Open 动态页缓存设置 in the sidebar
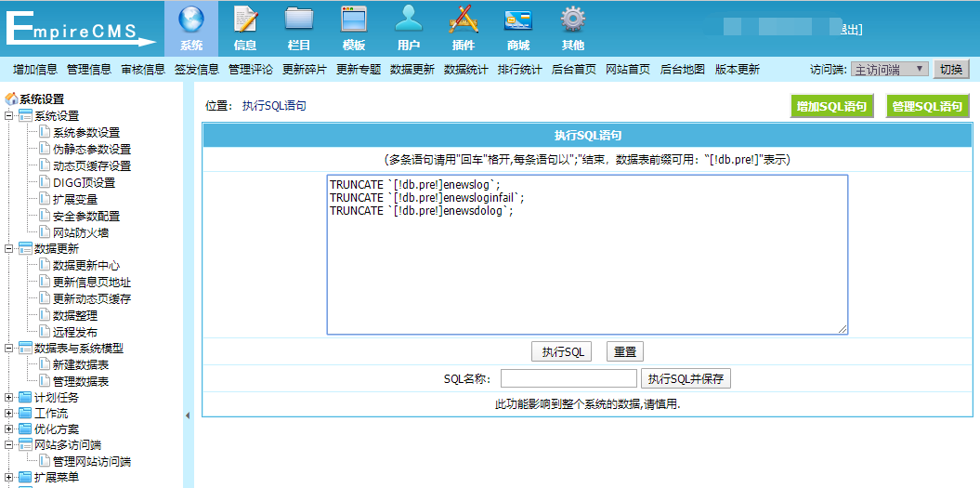980x488 pixels. coord(92,165)
